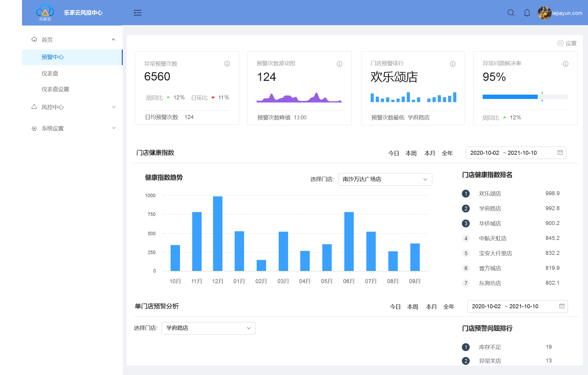Open search with the magnifier icon

pyautogui.click(x=511, y=13)
